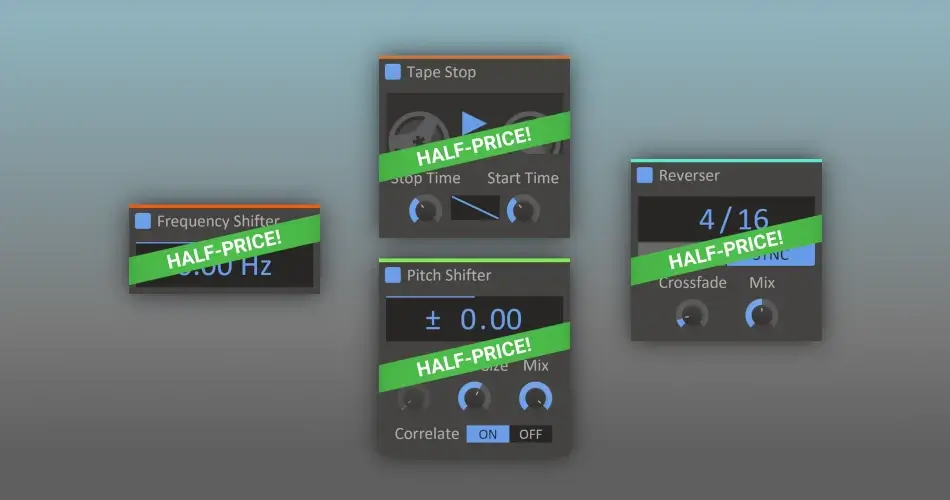The height and width of the screenshot is (500, 950).
Task: Click the Reverser 4 / 16 display
Action: coord(726,219)
